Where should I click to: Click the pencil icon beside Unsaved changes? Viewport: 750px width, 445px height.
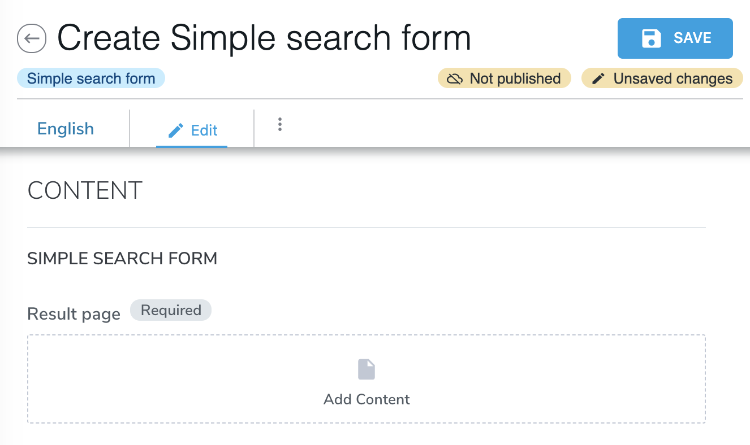point(598,78)
